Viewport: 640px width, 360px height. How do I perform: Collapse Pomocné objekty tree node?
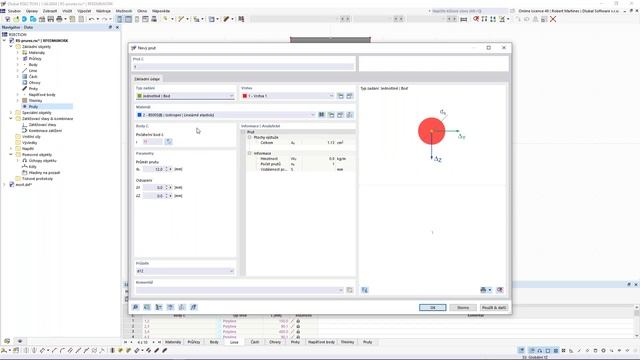11,155
